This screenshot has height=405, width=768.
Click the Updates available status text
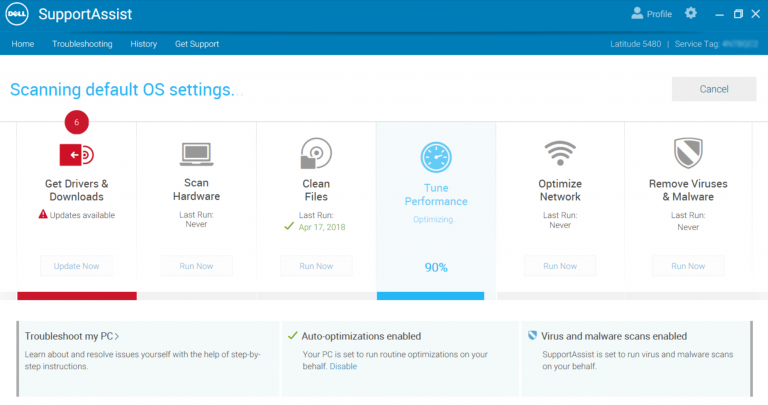point(82,215)
